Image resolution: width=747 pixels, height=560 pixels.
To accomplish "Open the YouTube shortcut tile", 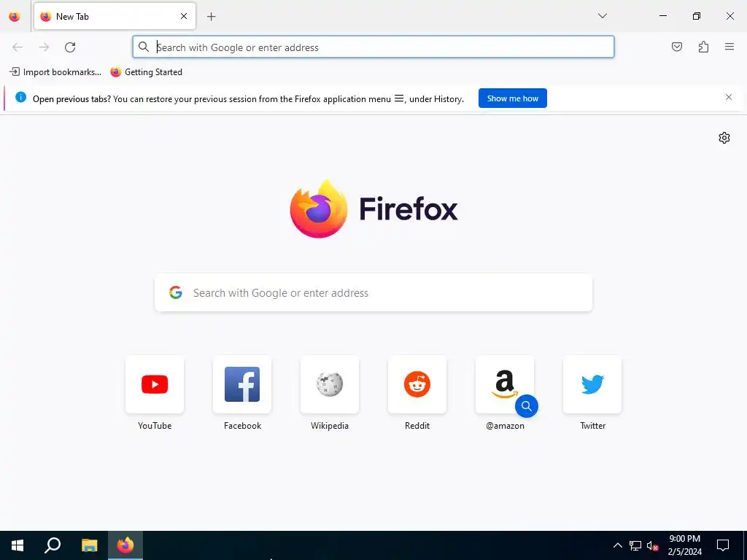I will 155,384.
